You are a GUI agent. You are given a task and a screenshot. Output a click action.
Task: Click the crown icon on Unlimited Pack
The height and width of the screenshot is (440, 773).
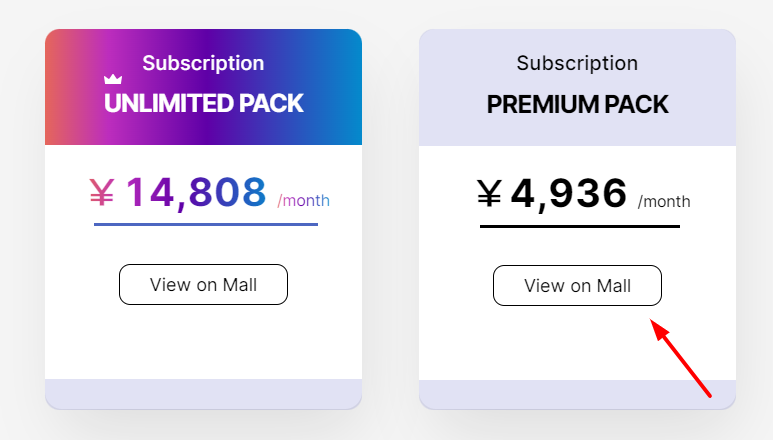pos(112,78)
